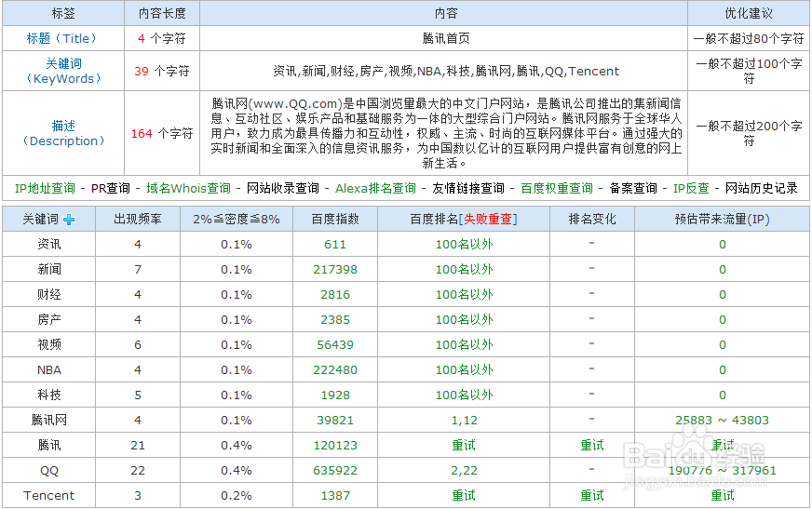Click the 排名变化 column header
The height and width of the screenshot is (509, 812).
[592, 220]
